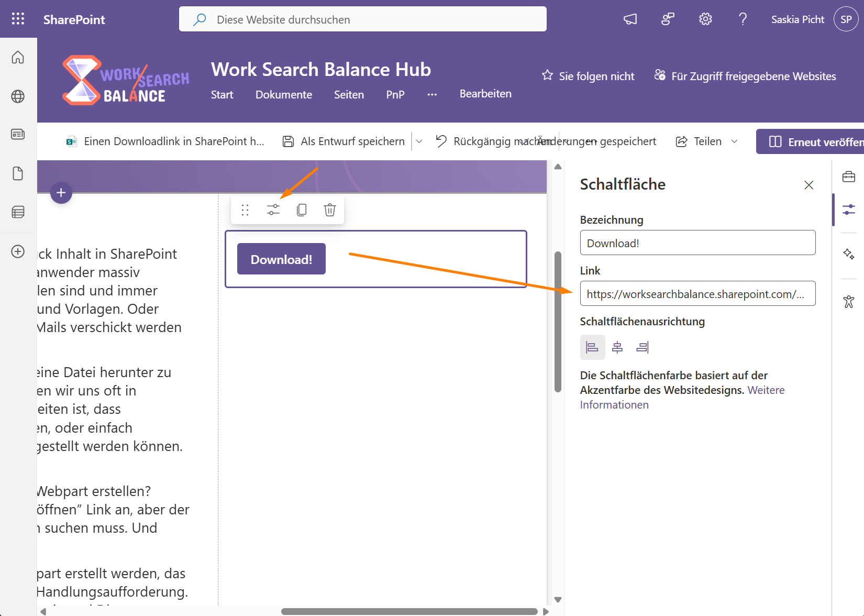The height and width of the screenshot is (616, 864).
Task: Open the edit web part properties icon
Action: pos(273,210)
